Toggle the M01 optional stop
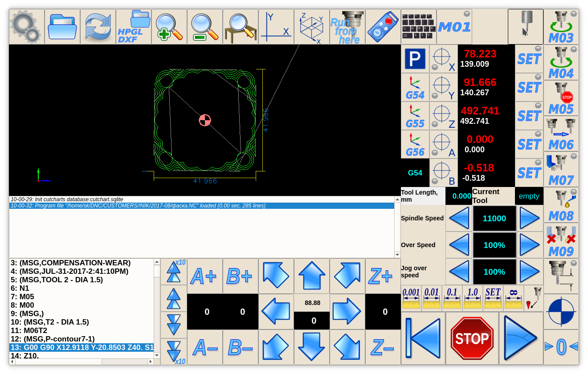 454,27
